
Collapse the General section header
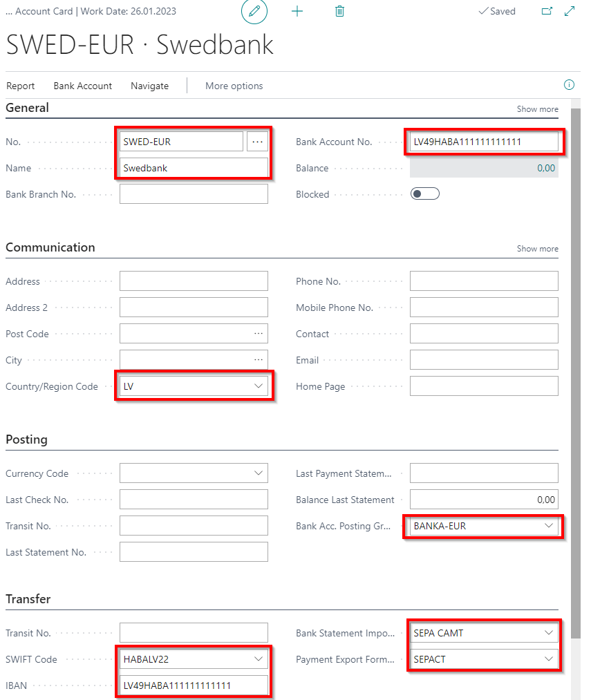click(x=27, y=108)
